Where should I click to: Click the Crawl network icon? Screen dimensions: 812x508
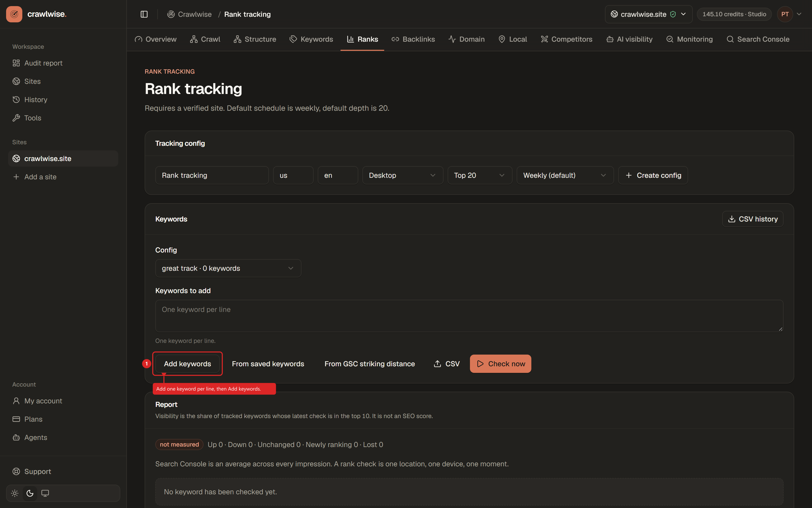click(194, 39)
